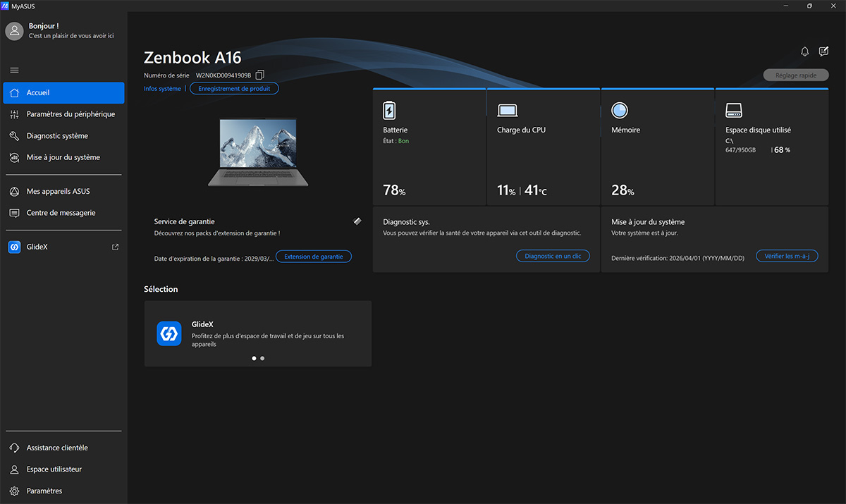Screen dimensions: 846x504
Task: Open Centre de messagerie from the sidebar
Action: pyautogui.click(x=14, y=212)
